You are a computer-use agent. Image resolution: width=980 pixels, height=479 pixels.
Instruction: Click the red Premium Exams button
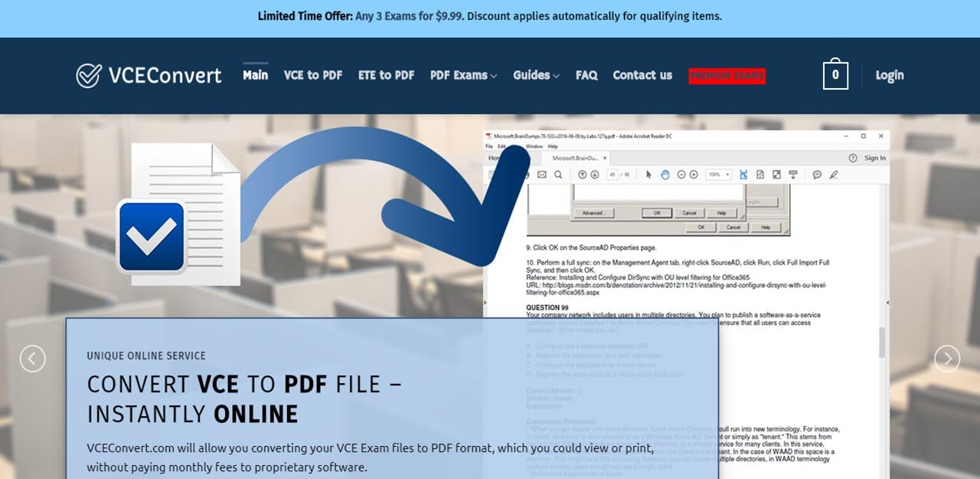coord(727,75)
